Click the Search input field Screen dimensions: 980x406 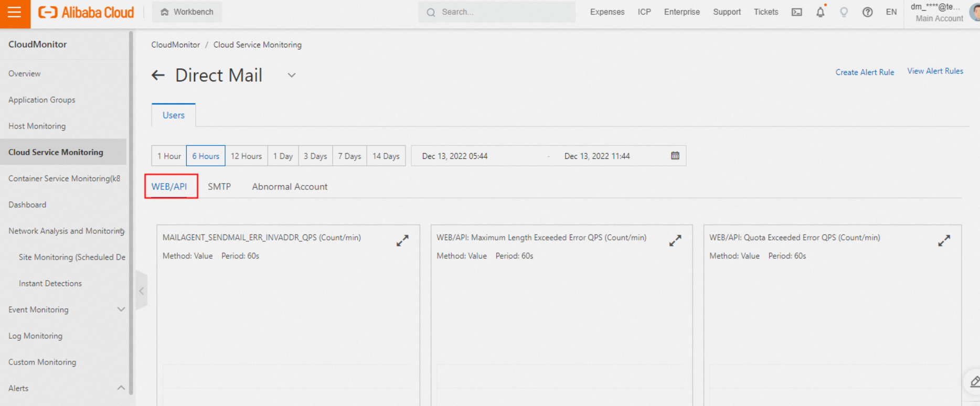click(497, 12)
